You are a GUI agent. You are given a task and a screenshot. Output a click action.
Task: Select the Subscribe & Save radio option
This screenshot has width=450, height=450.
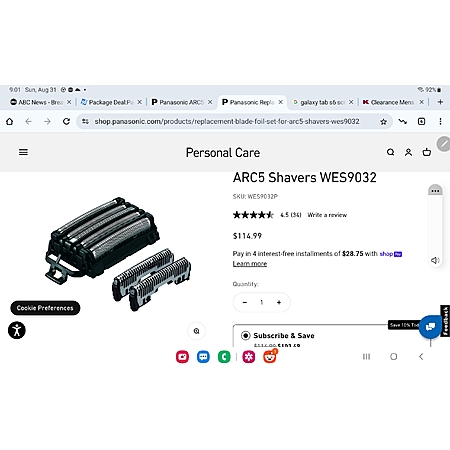coord(246,335)
